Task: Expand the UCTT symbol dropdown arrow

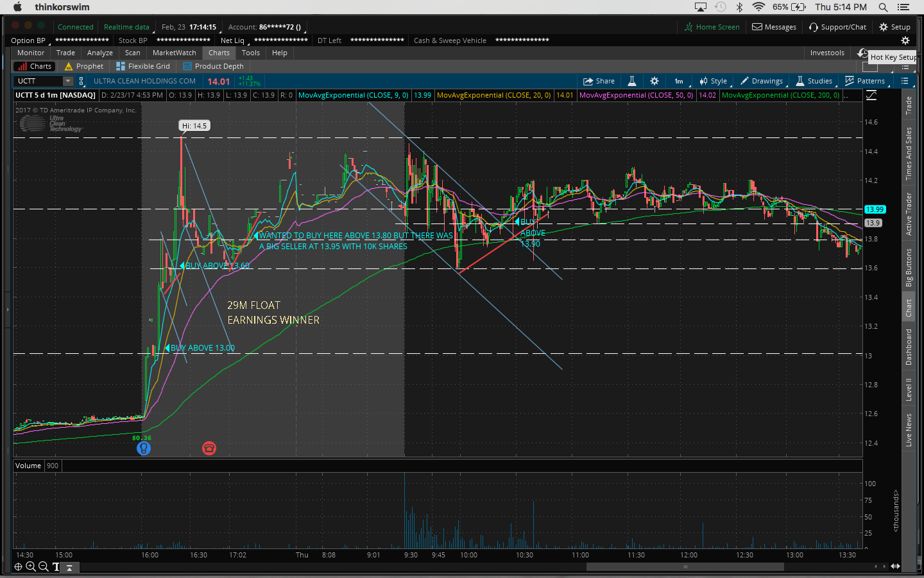Action: pyautogui.click(x=68, y=81)
